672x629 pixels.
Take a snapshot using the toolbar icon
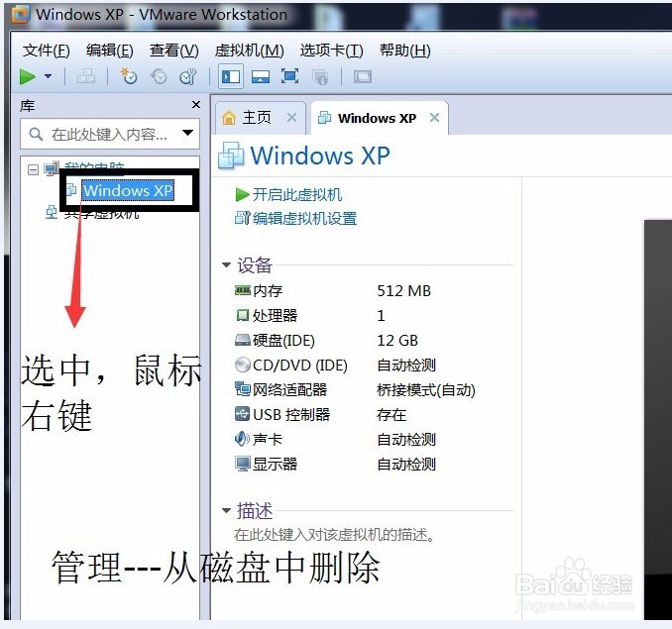point(128,76)
